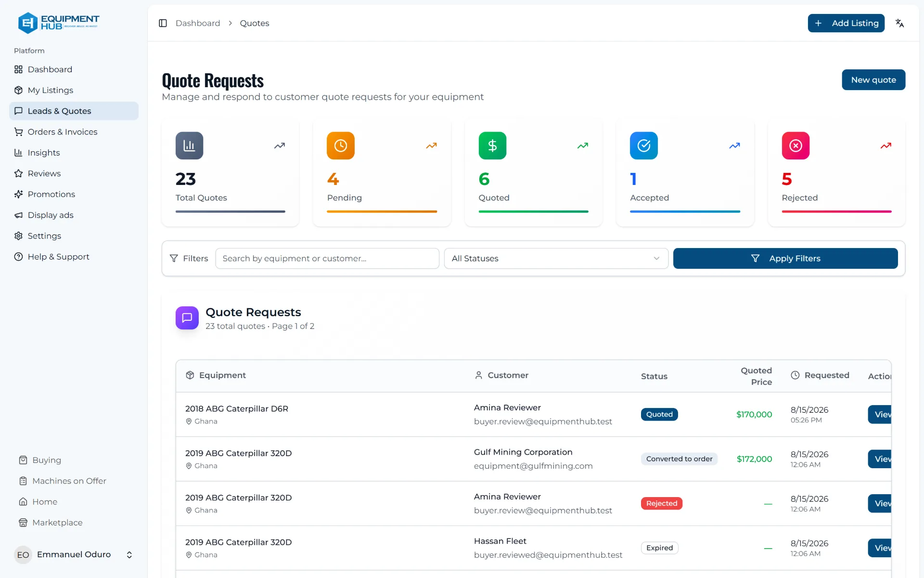This screenshot has width=924, height=578.
Task: Click the New quote button
Action: pyautogui.click(x=873, y=80)
